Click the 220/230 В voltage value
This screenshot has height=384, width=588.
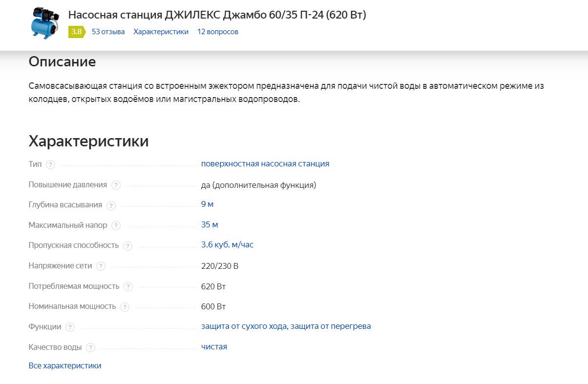(x=220, y=266)
